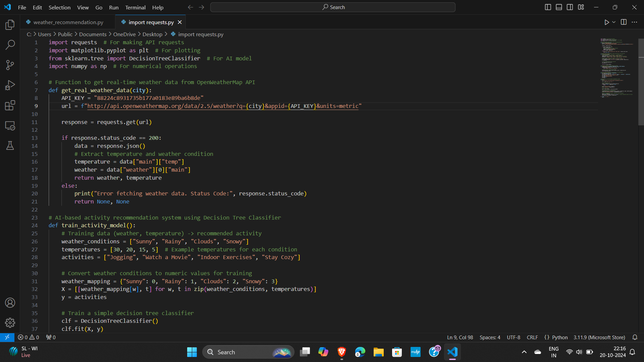Open the Terminal menu
Viewport: 644px width, 362px height.
pos(135,7)
